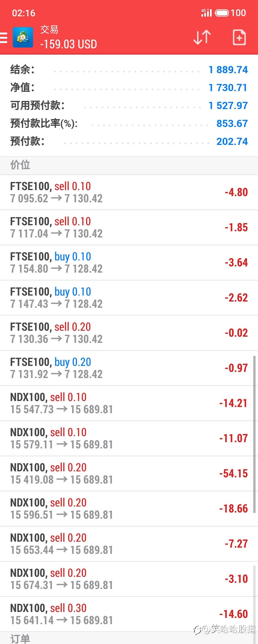The width and height of the screenshot is (258, 644).
Task: Open the hamburger side menu
Action: tap(4, 38)
